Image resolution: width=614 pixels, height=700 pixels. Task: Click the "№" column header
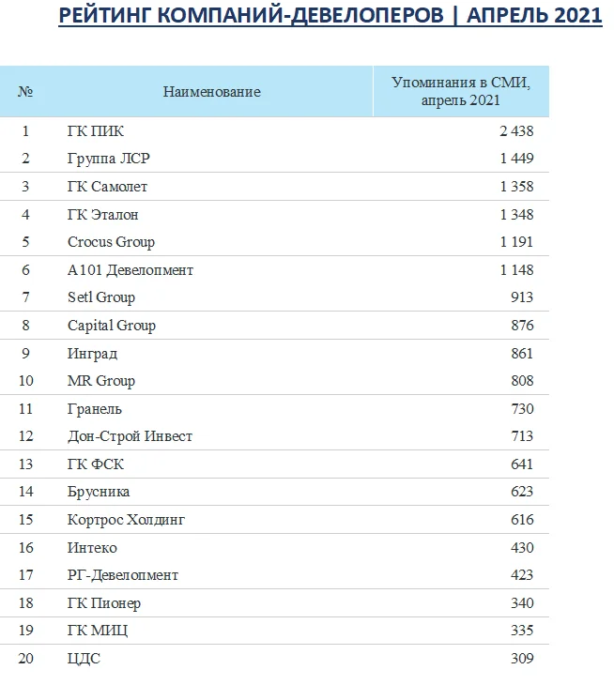click(x=26, y=92)
